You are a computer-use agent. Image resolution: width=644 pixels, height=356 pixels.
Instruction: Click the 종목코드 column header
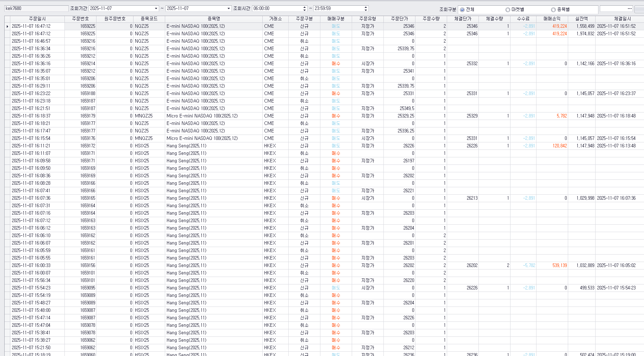pos(149,19)
